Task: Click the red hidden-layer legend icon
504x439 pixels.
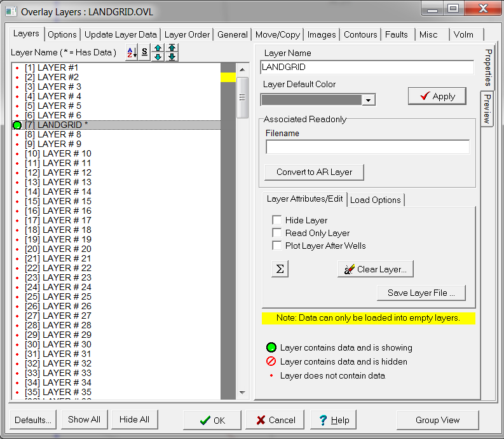Action: coord(271,361)
